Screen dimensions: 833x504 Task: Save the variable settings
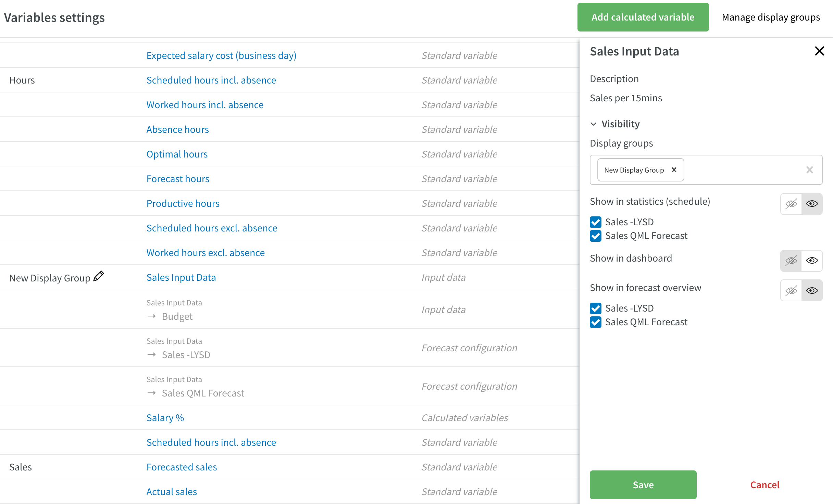tap(643, 485)
